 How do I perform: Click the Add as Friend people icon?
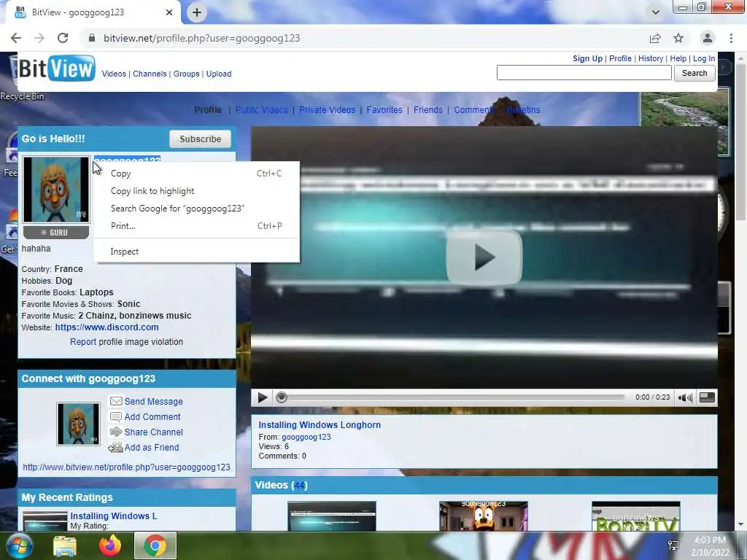pyautogui.click(x=115, y=448)
